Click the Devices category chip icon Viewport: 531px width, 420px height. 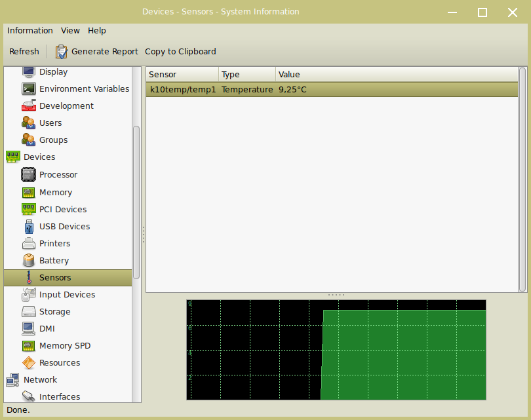click(13, 157)
